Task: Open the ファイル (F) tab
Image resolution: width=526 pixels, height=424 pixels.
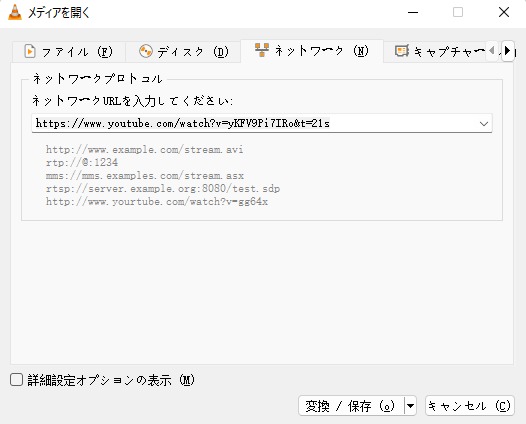Action: pos(69,52)
